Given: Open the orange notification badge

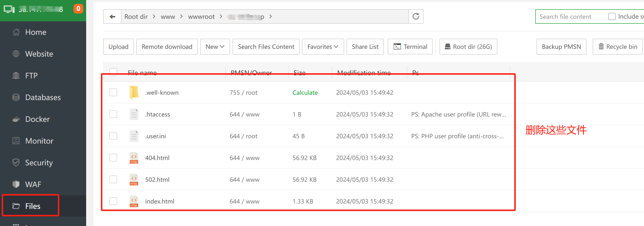Looking at the screenshot, I should (78, 9).
